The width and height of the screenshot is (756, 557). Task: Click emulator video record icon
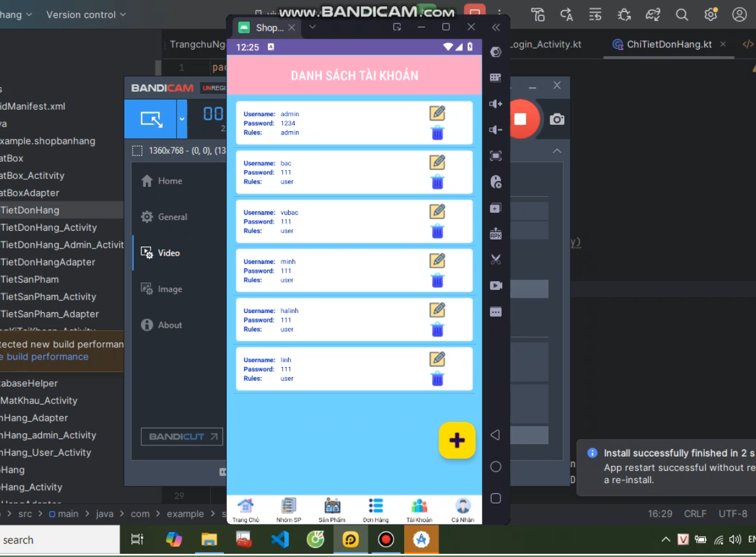click(x=496, y=286)
